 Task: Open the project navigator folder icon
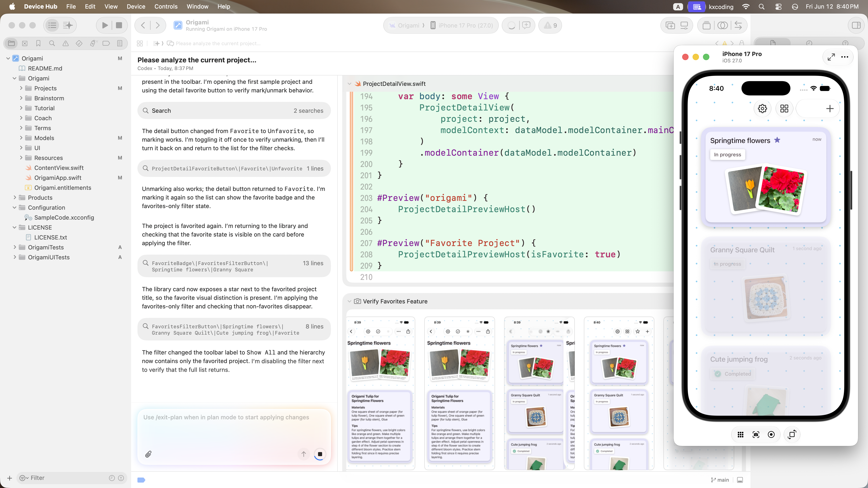click(11, 43)
